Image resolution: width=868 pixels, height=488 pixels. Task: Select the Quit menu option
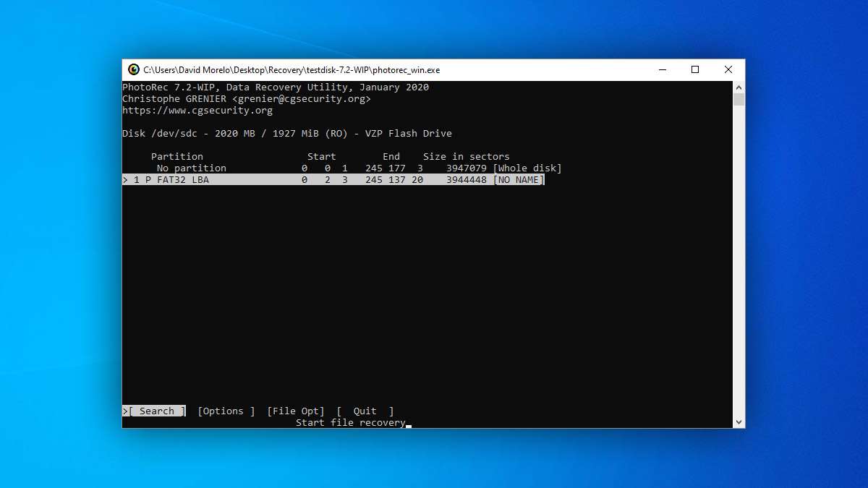[365, 411]
